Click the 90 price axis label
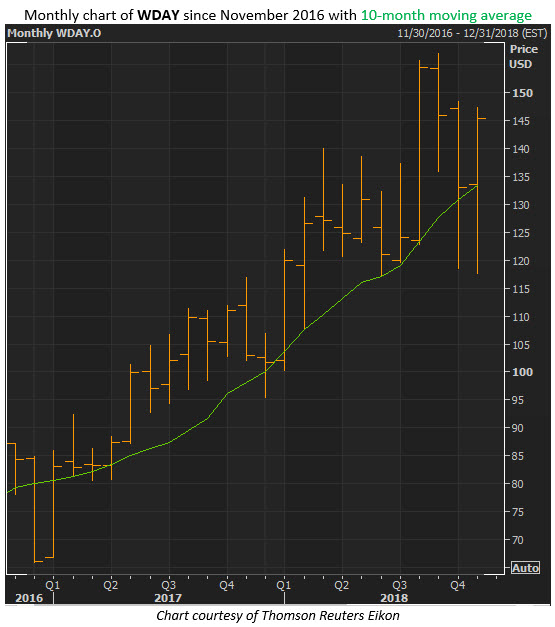The width and height of the screenshot is (555, 627). point(518,428)
